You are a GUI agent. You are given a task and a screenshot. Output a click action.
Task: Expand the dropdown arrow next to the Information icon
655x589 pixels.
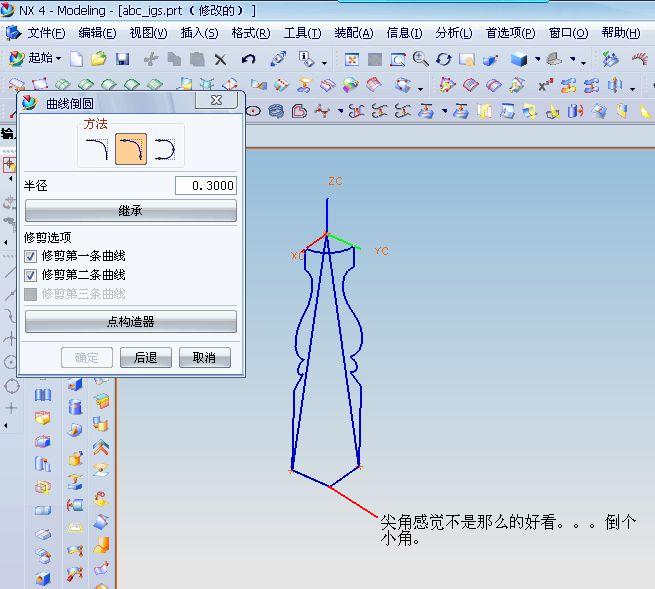coord(324,63)
